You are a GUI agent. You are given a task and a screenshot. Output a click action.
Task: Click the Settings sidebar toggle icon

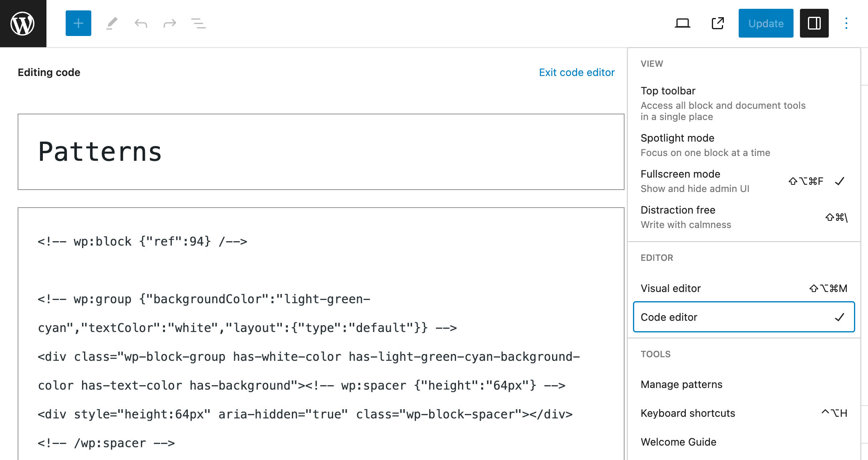click(x=814, y=23)
